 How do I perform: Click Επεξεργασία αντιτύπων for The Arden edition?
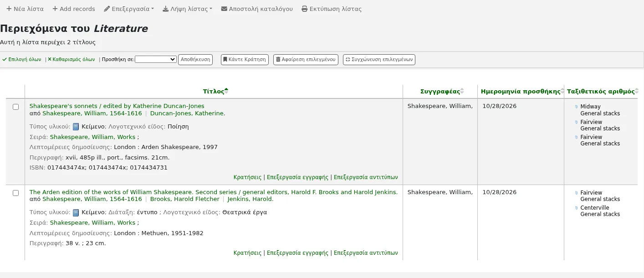(366, 252)
